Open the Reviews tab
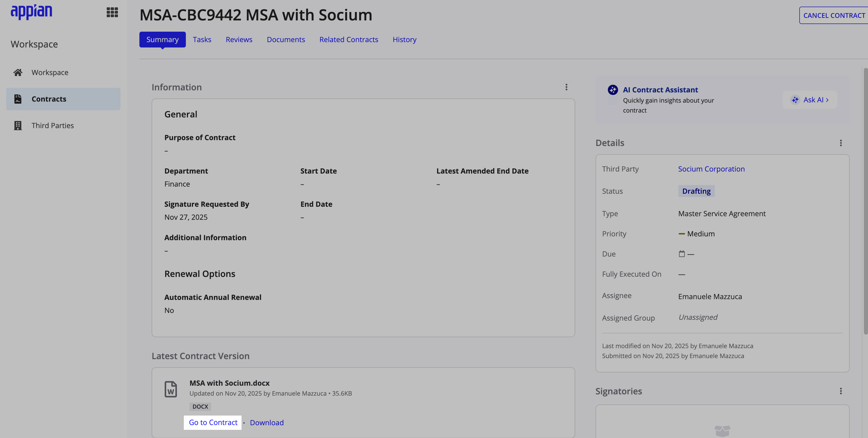This screenshot has width=868, height=438. pos(239,39)
